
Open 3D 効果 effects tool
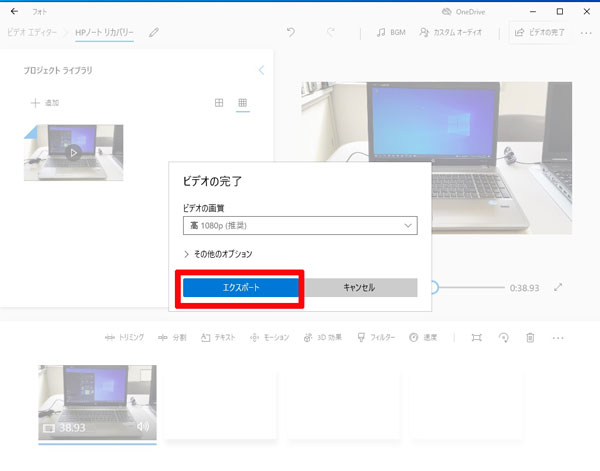323,337
